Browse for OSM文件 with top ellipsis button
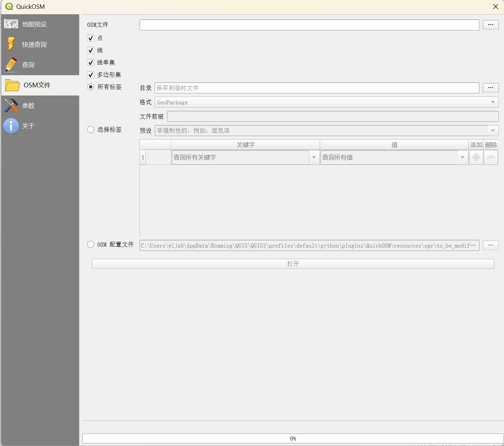The height and width of the screenshot is (446, 504). [x=490, y=25]
